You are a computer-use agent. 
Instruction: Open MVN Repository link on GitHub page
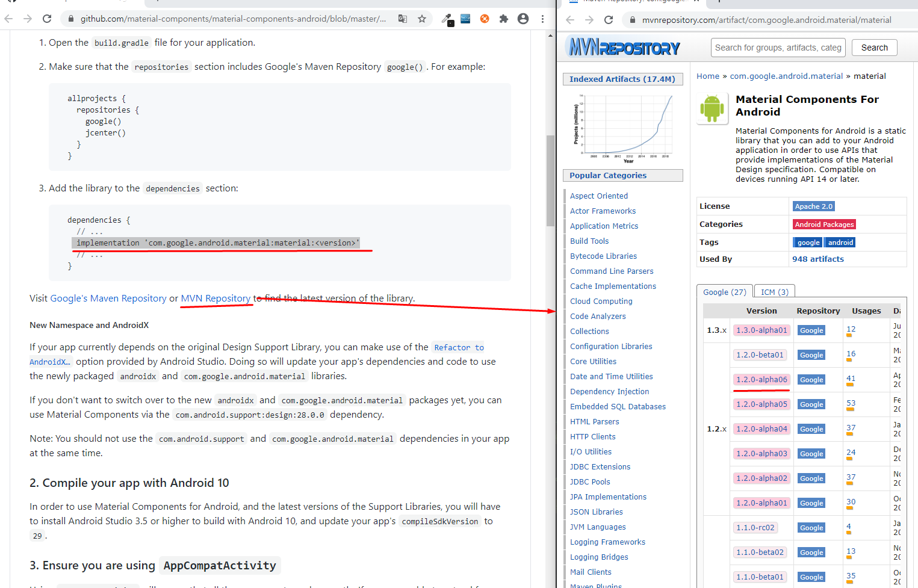[x=216, y=299]
